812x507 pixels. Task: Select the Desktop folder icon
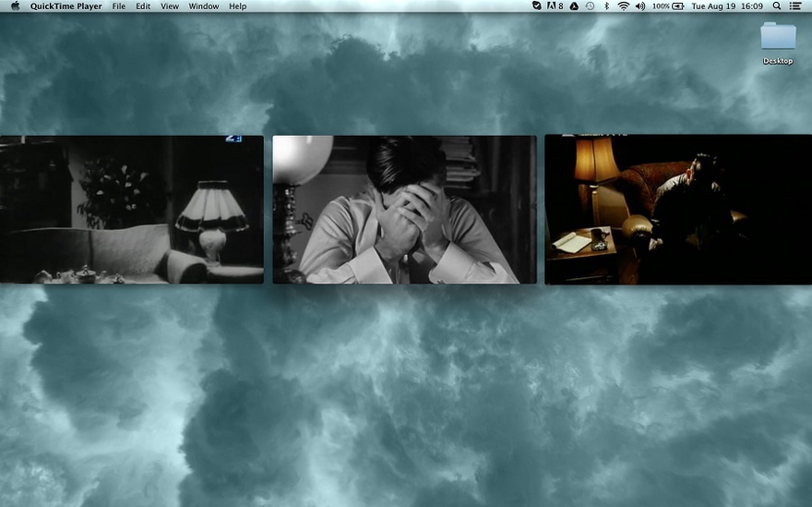point(778,43)
